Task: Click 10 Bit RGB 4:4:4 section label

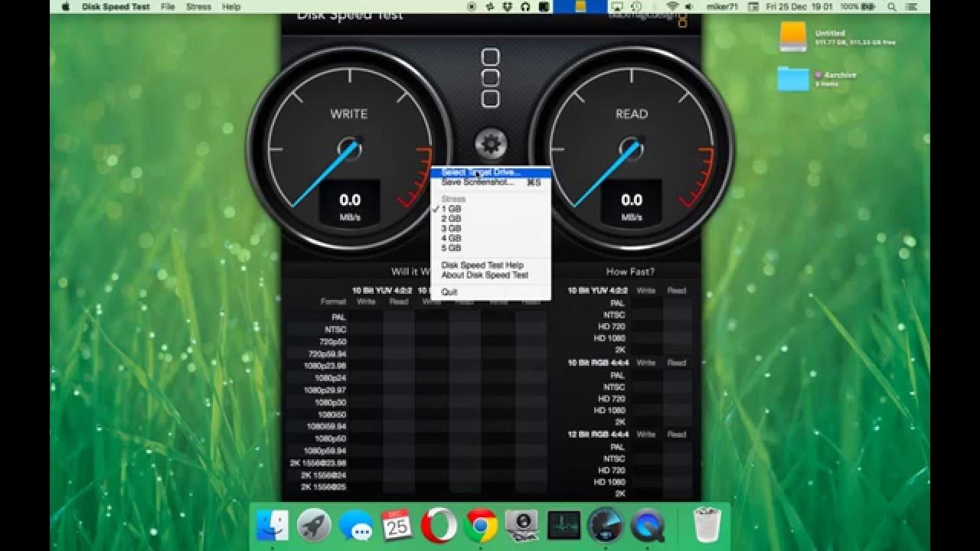Action: pyautogui.click(x=598, y=363)
